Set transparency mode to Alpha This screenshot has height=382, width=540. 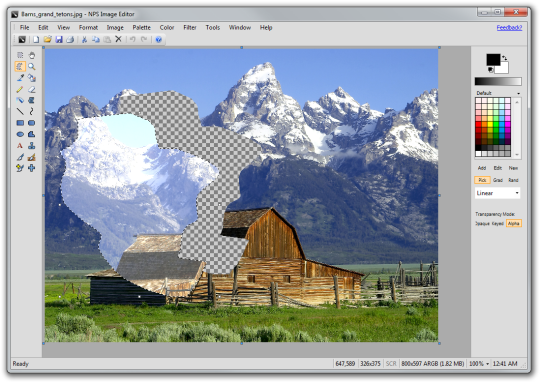pos(513,224)
